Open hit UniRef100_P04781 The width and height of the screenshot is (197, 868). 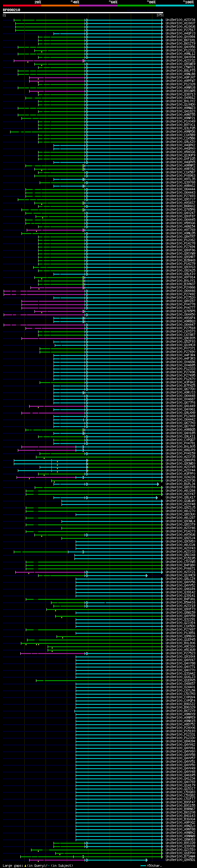pyautogui.click(x=180, y=443)
